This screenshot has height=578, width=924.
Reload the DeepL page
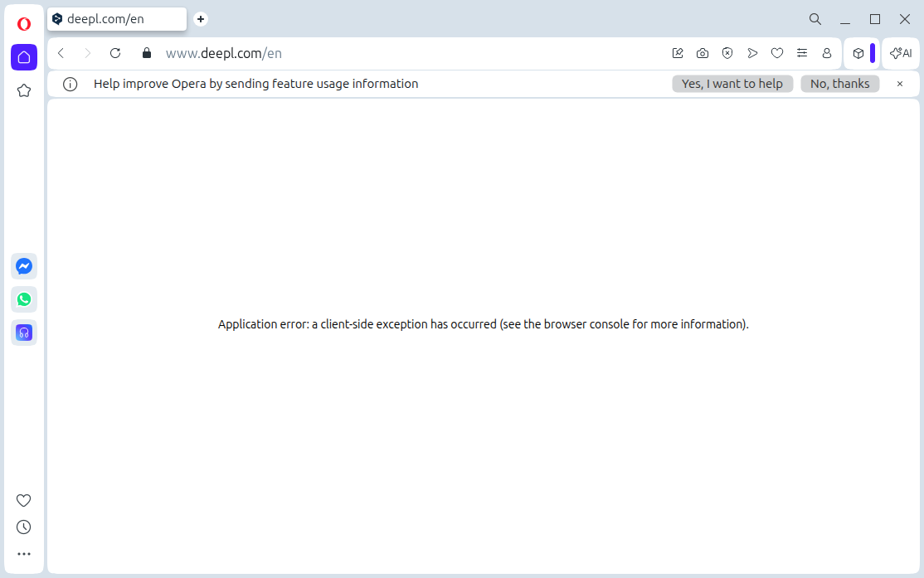point(115,53)
